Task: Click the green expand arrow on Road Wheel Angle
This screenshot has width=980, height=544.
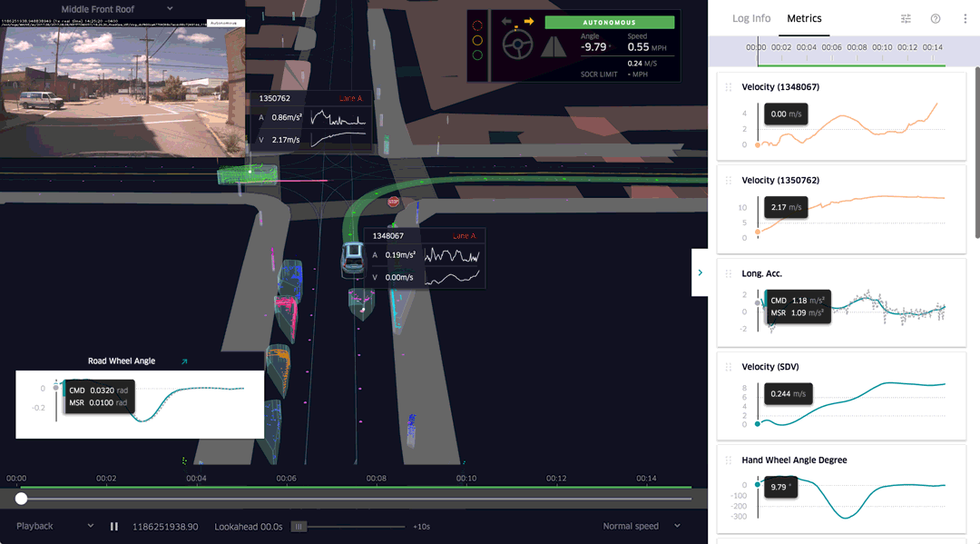Action: tap(183, 361)
